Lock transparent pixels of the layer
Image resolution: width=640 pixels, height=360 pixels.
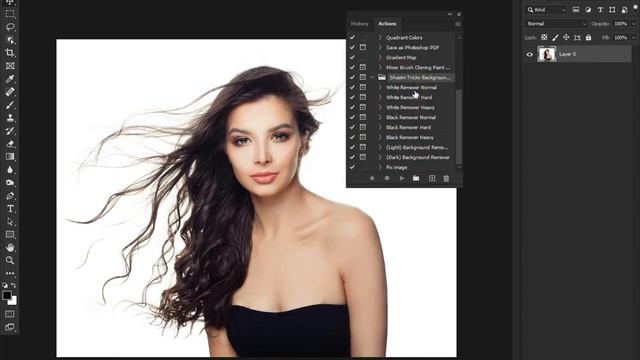click(x=544, y=38)
